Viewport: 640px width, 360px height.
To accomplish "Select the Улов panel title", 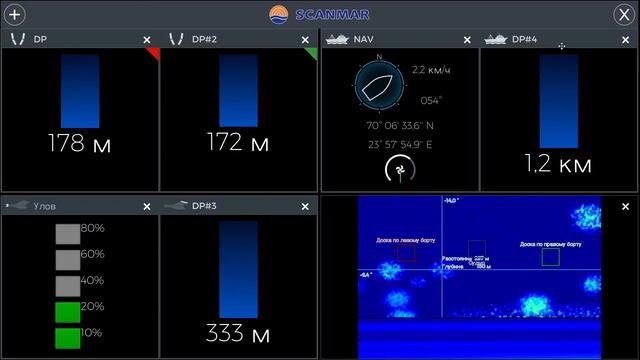I will tap(44, 206).
